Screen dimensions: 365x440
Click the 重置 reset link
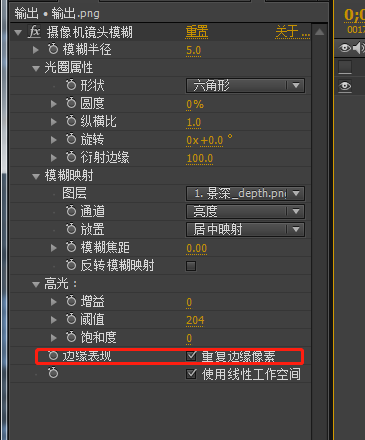197,32
